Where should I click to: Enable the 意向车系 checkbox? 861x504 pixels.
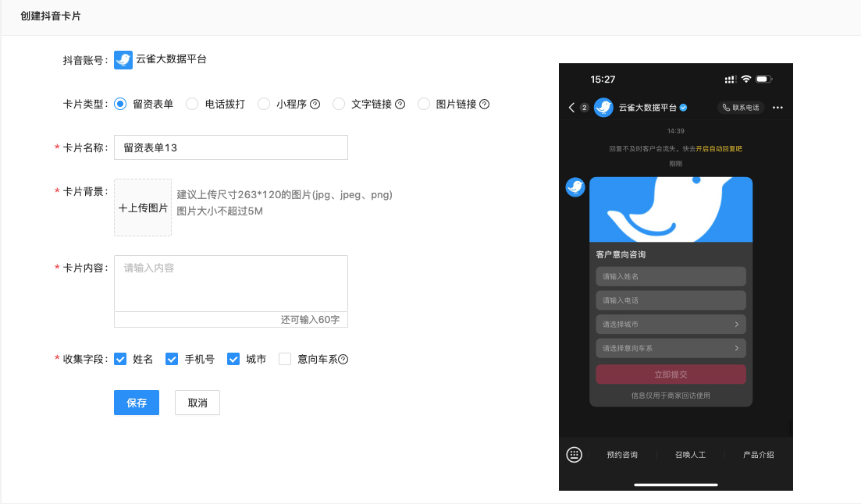(284, 359)
